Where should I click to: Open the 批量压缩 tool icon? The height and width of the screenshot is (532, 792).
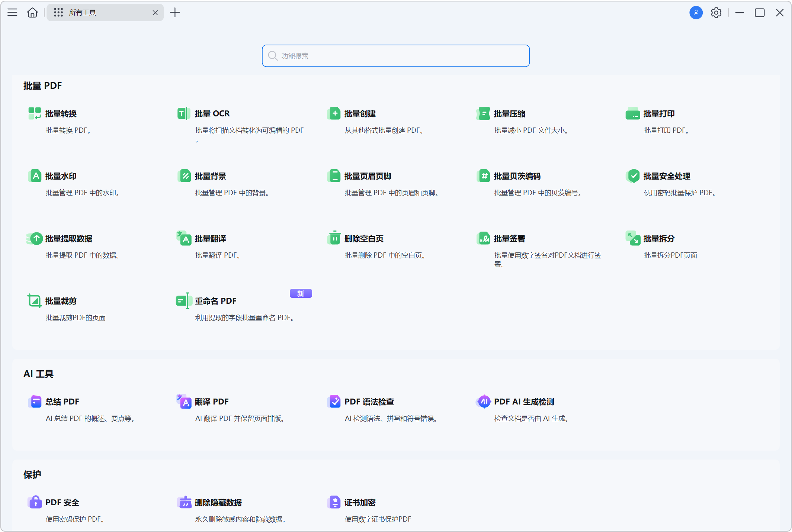483,113
